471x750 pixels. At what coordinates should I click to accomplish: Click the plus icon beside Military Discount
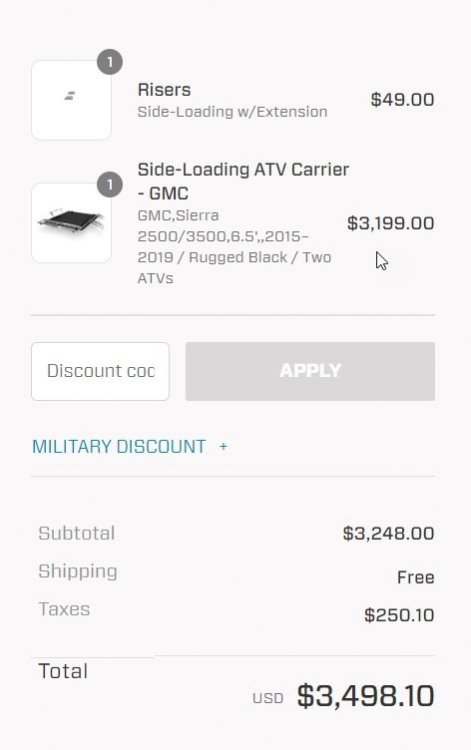click(x=223, y=447)
